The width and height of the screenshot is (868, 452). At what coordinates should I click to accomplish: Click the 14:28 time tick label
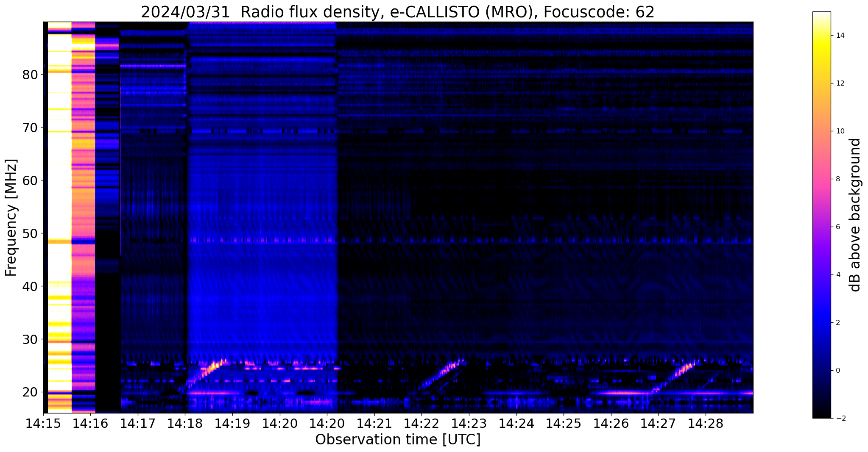click(706, 424)
